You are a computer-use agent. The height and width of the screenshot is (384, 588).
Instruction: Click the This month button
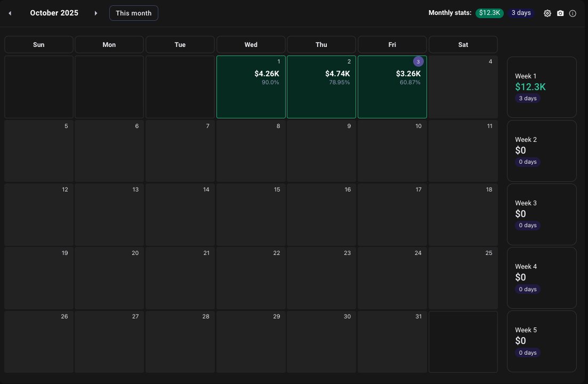(x=133, y=13)
